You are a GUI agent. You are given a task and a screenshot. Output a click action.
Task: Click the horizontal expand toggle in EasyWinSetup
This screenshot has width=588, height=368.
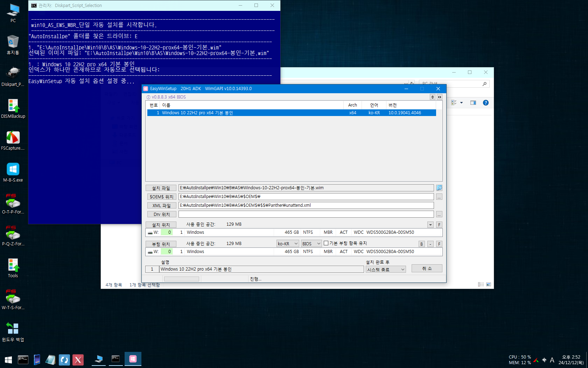click(440, 97)
